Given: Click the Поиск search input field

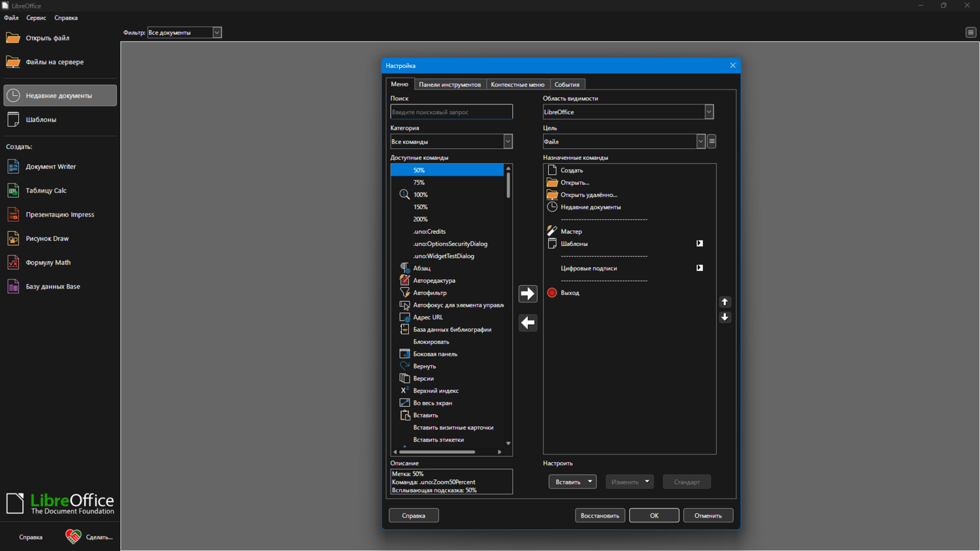Looking at the screenshot, I should (451, 112).
